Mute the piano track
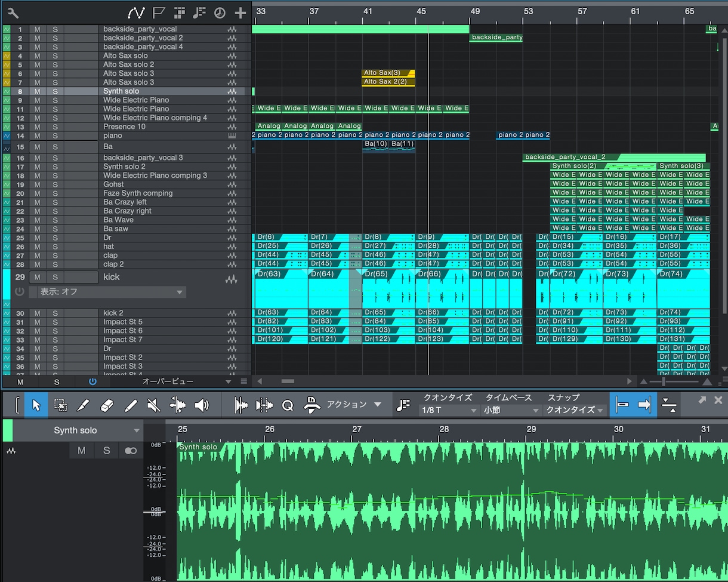Screen dimensions: 728x582 tap(37, 136)
